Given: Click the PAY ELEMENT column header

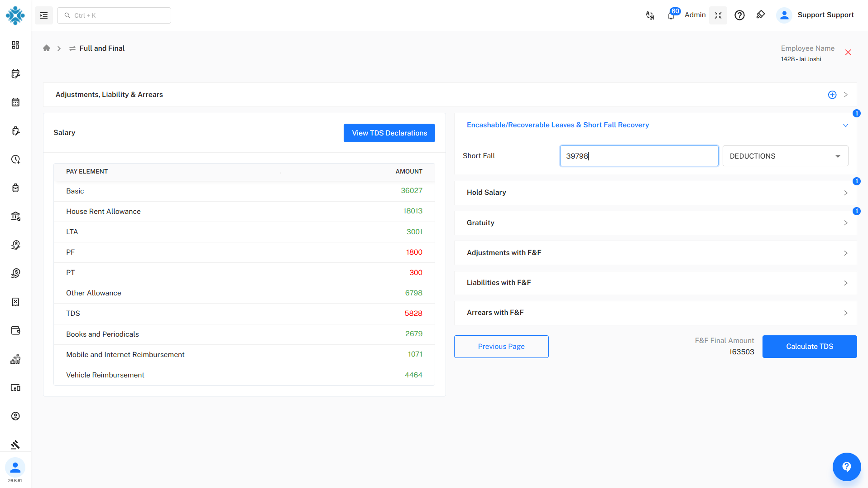Looking at the screenshot, I should tap(87, 171).
